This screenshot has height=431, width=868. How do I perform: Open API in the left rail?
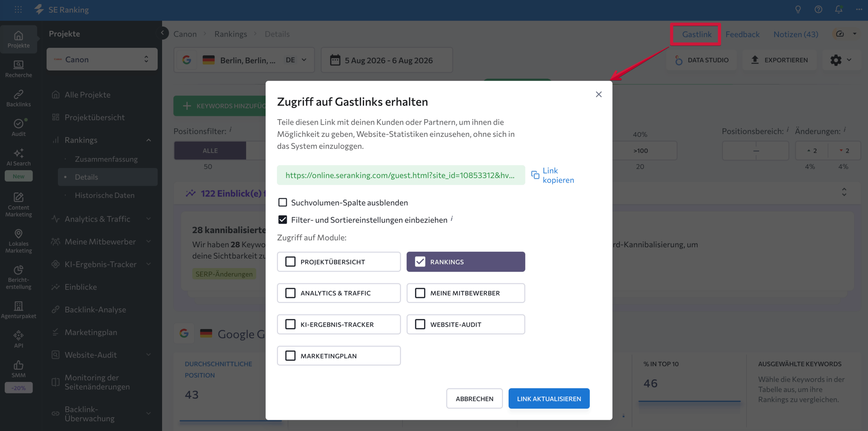(19, 340)
